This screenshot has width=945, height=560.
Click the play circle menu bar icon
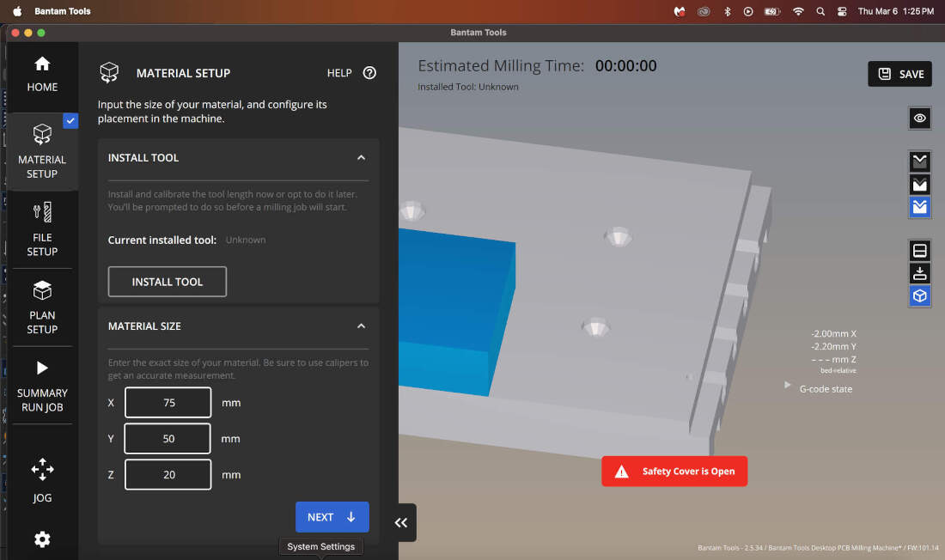click(748, 11)
